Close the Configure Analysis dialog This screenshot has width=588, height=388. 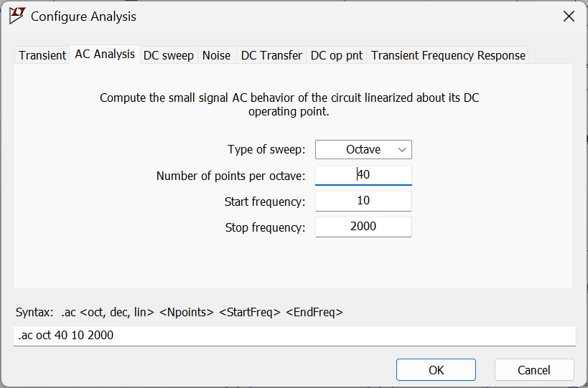(x=569, y=16)
